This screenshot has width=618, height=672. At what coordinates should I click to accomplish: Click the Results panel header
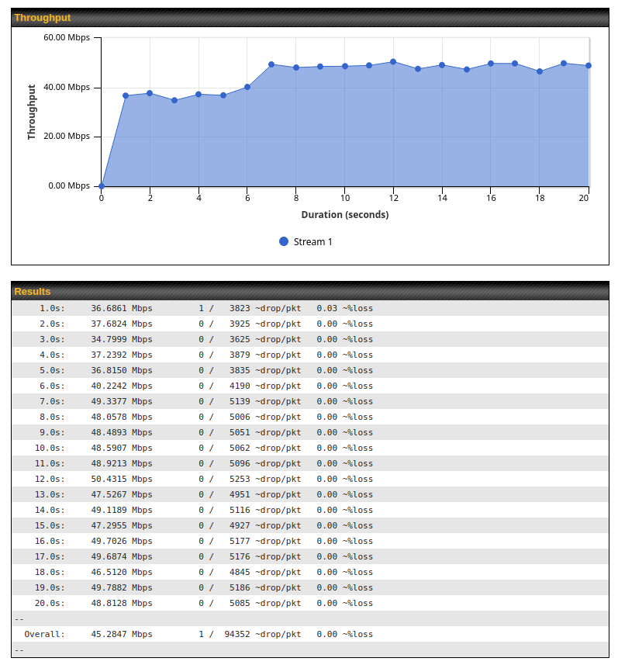click(309, 291)
